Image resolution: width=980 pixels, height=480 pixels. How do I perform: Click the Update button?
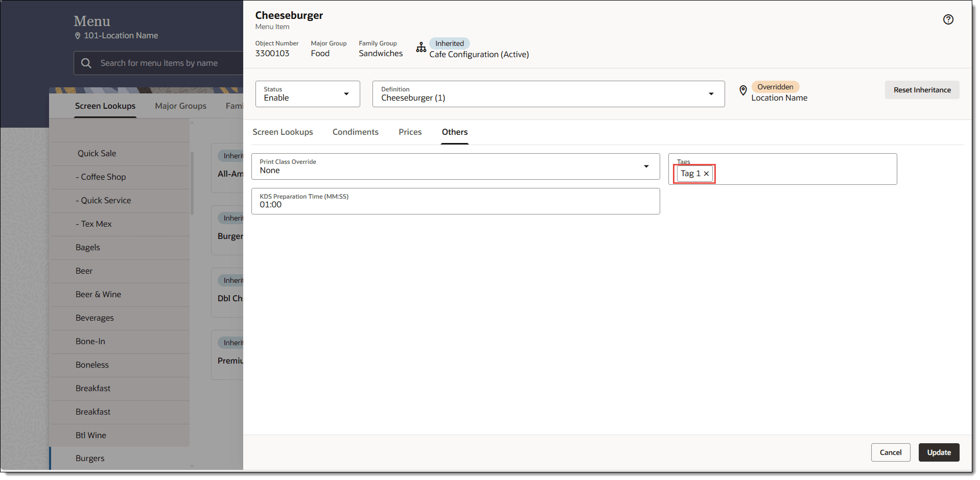939,452
